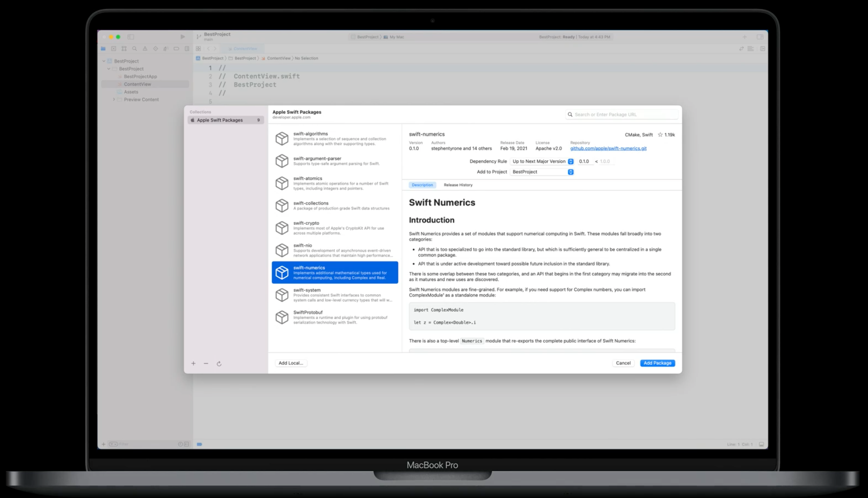Viewport: 868px width, 498px height.
Task: Select ContentView file in project navigator
Action: [x=145, y=84]
